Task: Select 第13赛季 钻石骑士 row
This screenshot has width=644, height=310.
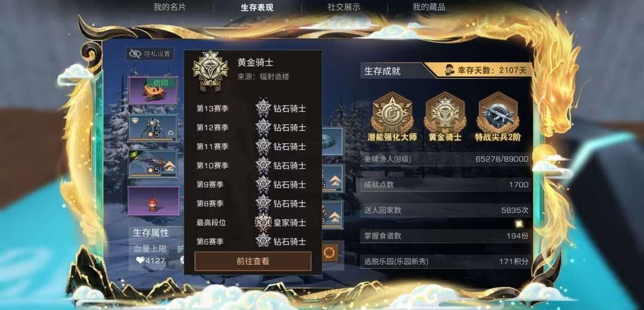Action: pos(252,109)
